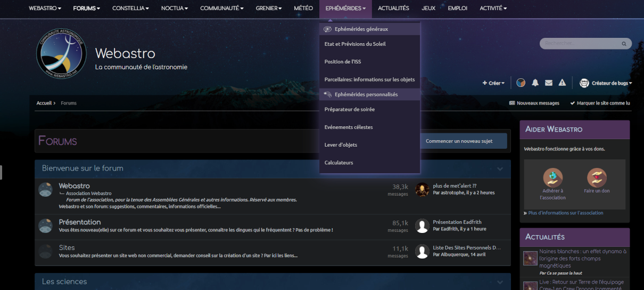Click the Webastro site title text
The height and width of the screenshot is (290, 644).
[125, 53]
